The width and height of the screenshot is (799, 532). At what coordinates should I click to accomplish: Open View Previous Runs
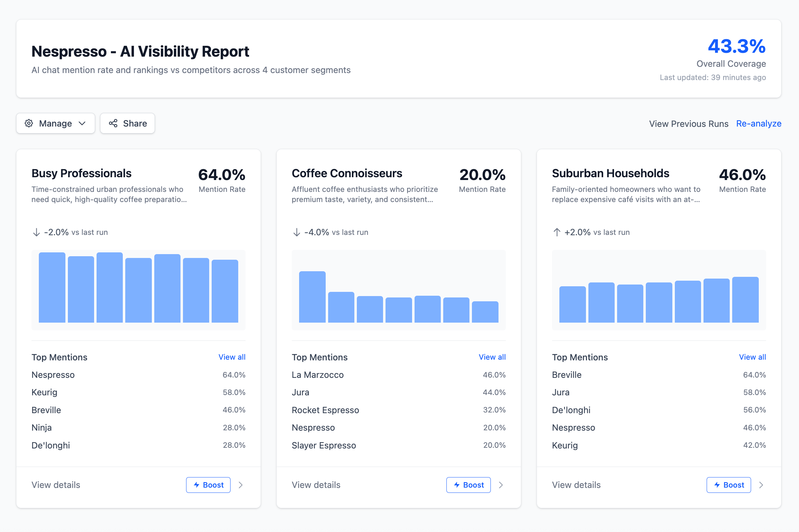pyautogui.click(x=688, y=124)
